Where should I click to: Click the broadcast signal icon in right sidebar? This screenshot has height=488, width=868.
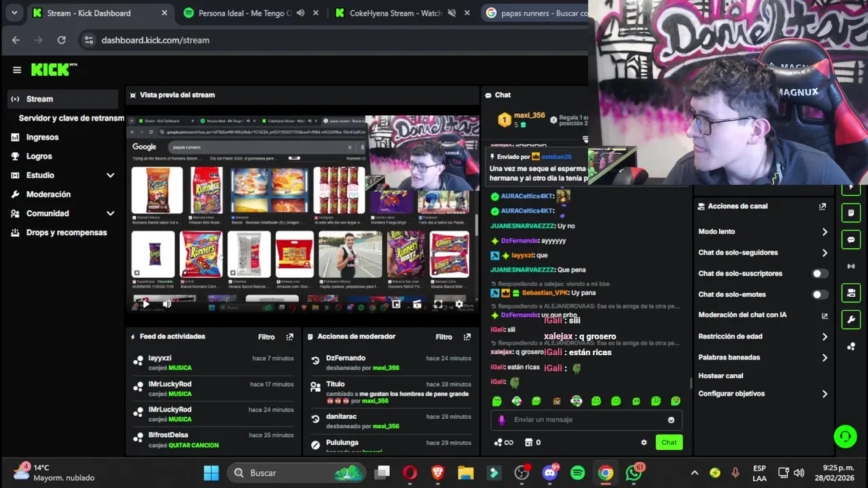851,266
